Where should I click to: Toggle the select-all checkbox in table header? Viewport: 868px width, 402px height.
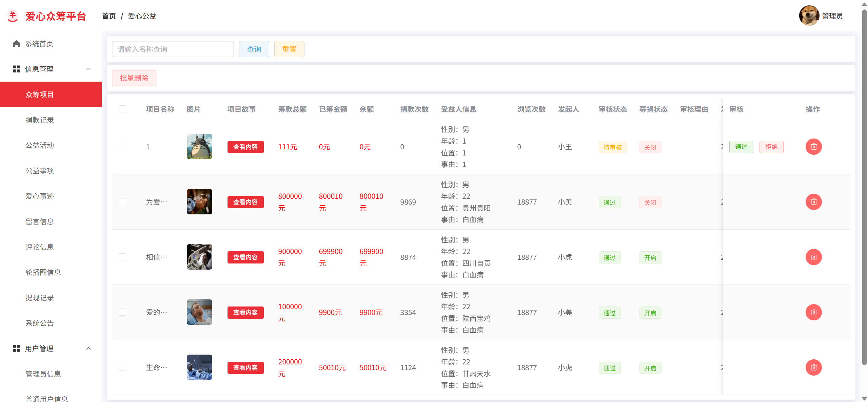(122, 109)
